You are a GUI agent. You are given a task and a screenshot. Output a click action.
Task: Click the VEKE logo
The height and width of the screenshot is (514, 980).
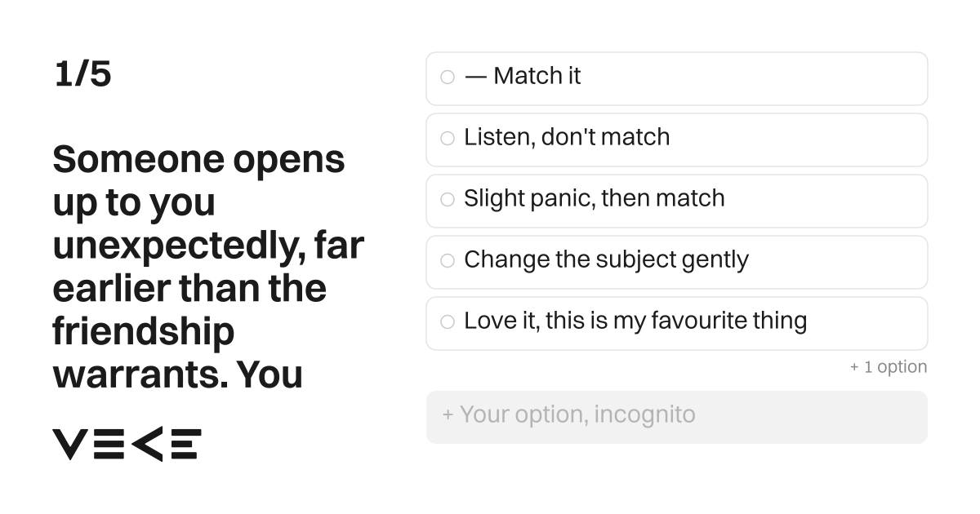[127, 444]
